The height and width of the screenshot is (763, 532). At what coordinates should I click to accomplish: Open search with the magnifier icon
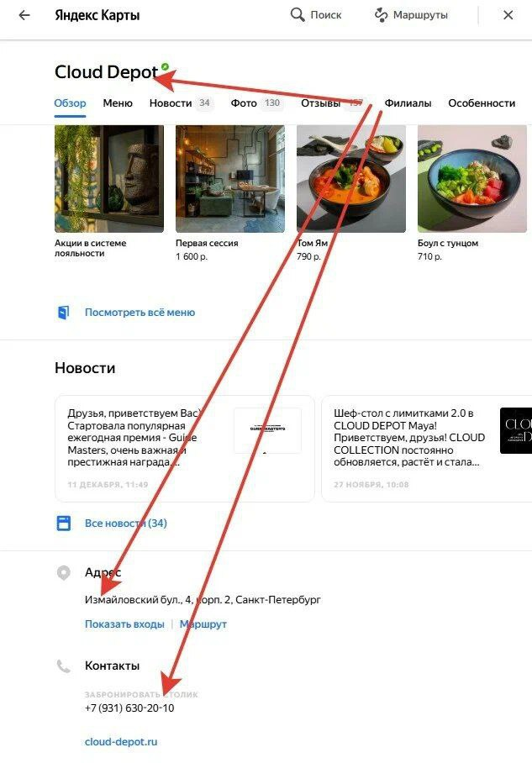click(297, 14)
